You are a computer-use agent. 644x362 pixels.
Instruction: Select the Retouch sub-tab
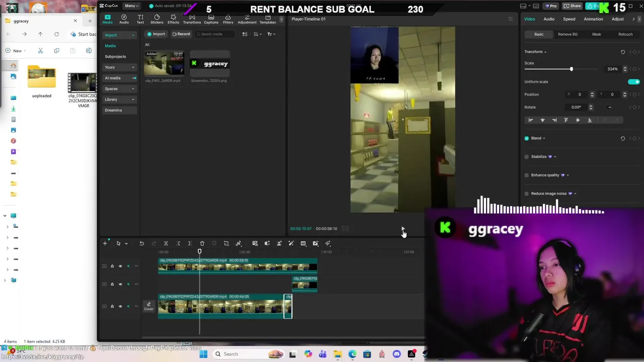click(625, 34)
